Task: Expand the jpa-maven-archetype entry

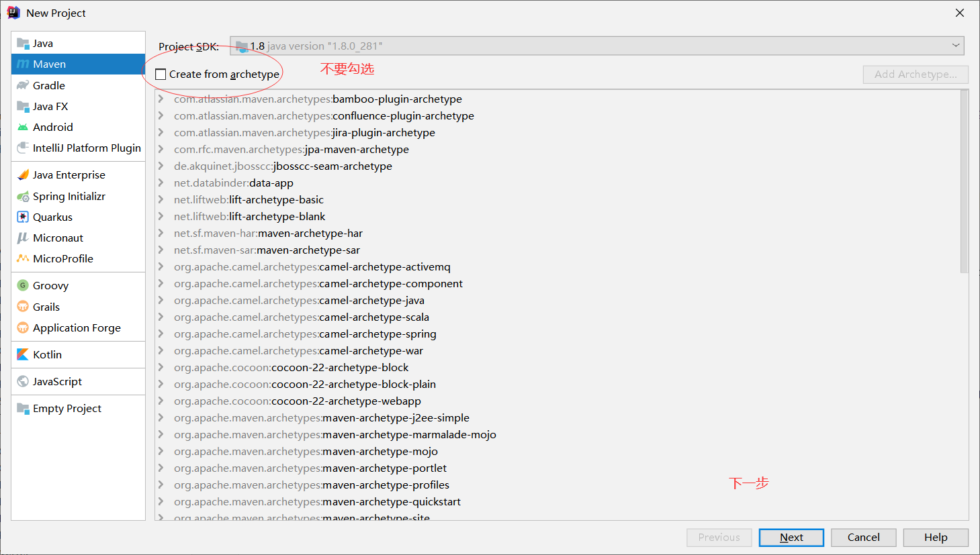Action: click(x=161, y=149)
